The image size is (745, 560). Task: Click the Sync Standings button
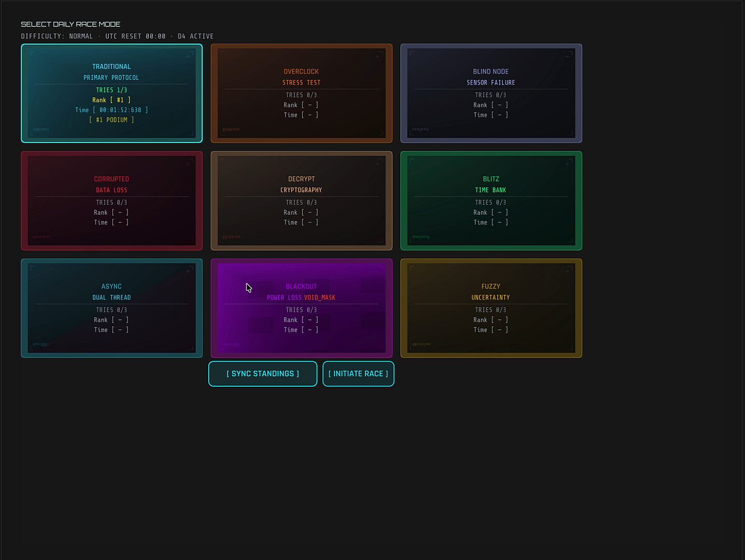[x=263, y=374]
